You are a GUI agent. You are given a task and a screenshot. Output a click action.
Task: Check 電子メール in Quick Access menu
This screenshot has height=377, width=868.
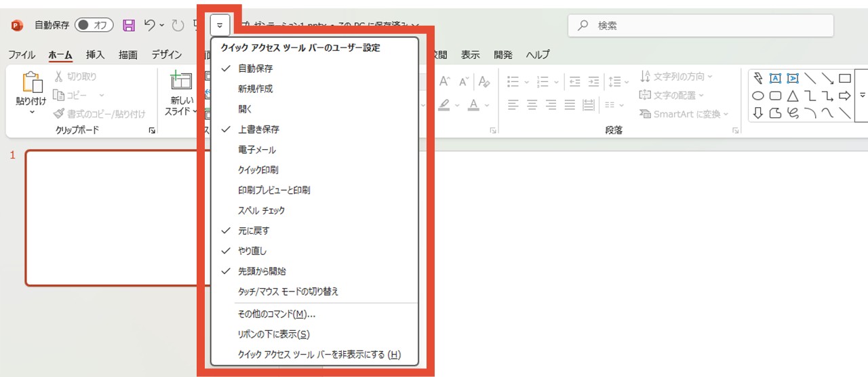click(315, 149)
